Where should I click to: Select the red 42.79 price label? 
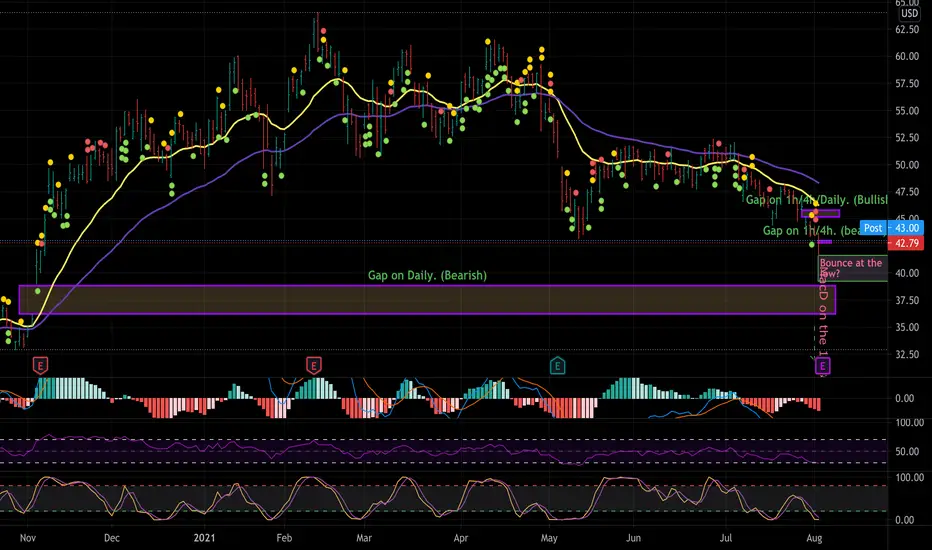[906, 243]
